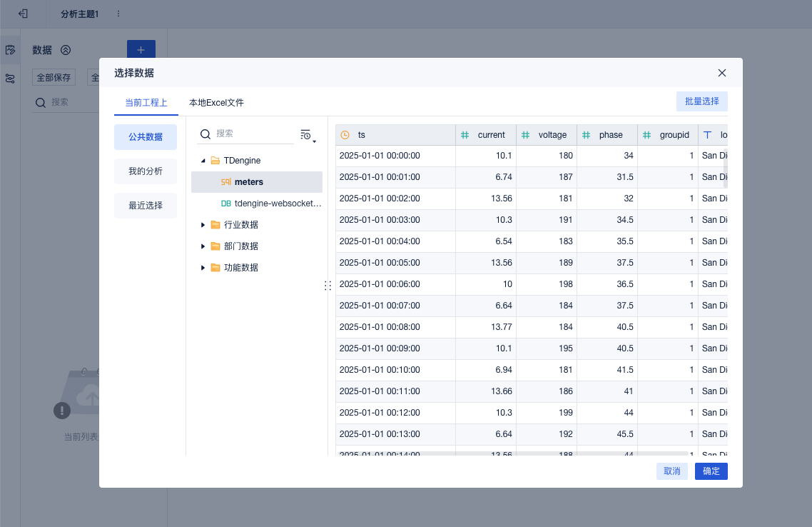Click the number type icon for voltage column
Viewport: 812px width, 527px height.
(x=526, y=135)
